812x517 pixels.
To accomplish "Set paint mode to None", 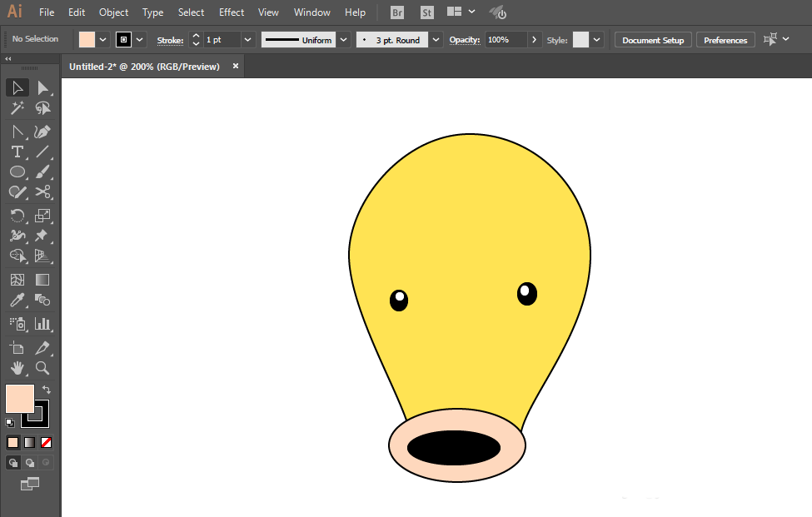I will 47,442.
